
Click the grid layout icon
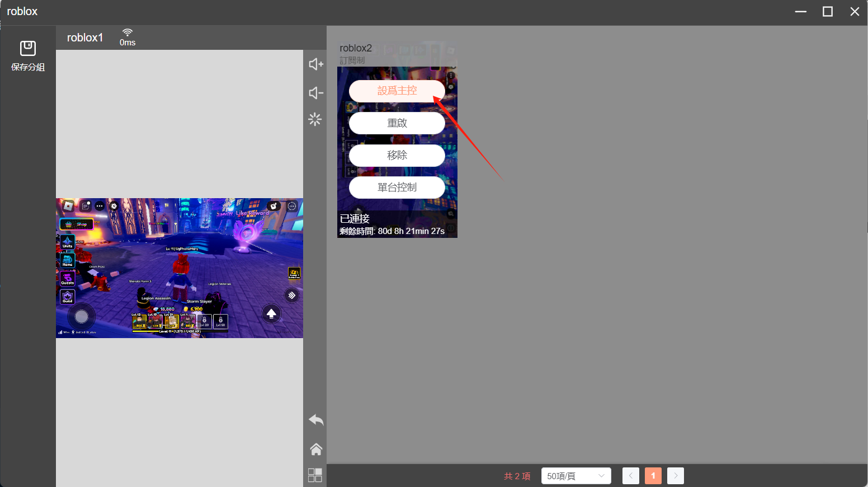pyautogui.click(x=315, y=475)
